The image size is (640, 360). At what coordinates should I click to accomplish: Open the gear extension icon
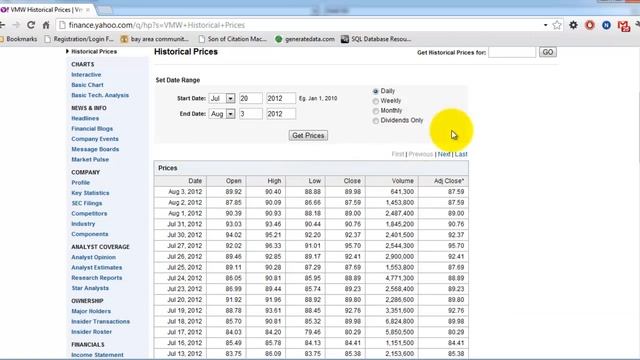pos(573,25)
